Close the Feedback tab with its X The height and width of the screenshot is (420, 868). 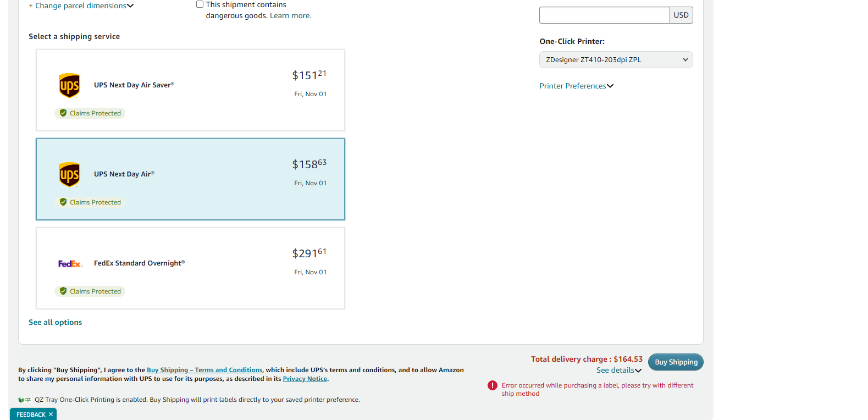click(51, 415)
